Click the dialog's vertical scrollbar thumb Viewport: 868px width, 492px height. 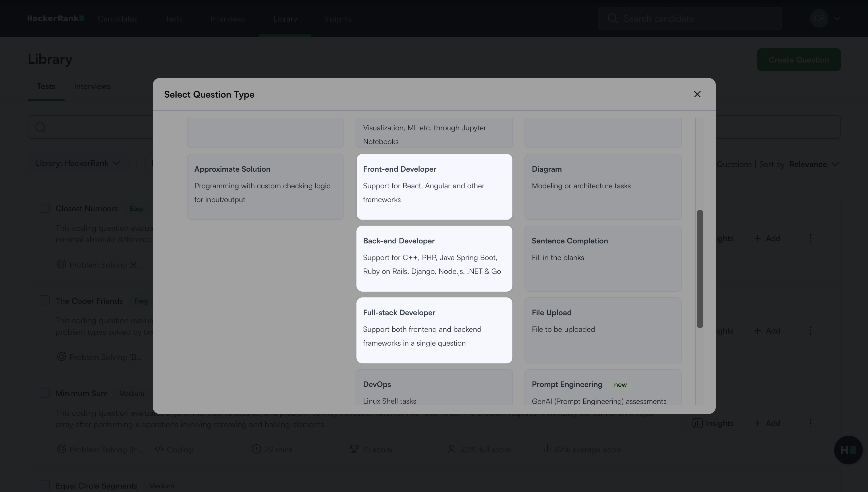point(700,269)
